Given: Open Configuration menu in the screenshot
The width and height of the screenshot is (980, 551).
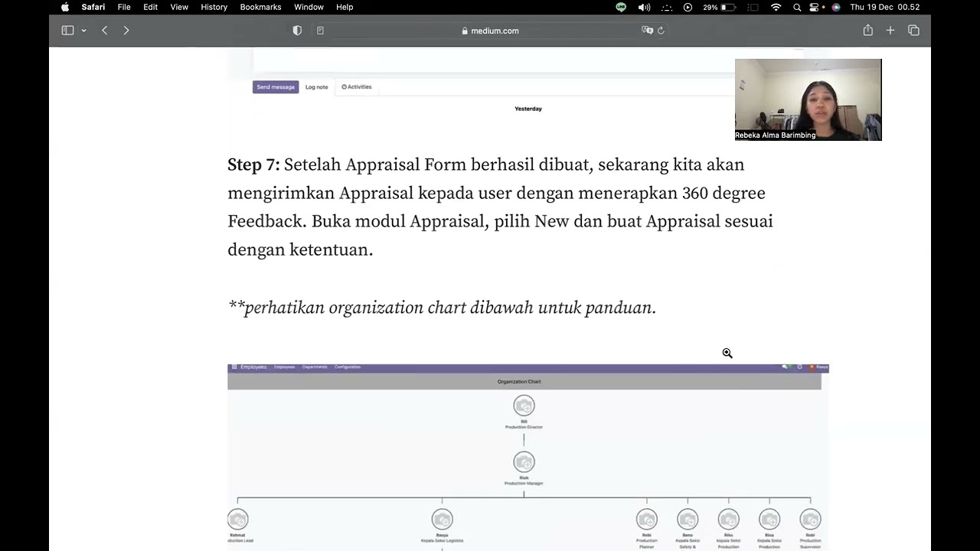Looking at the screenshot, I should 348,367.
